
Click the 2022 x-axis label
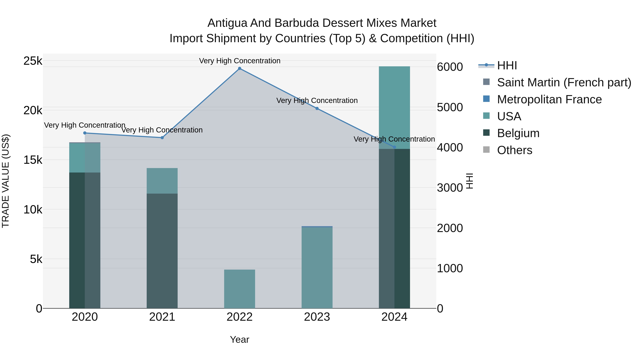tap(240, 317)
